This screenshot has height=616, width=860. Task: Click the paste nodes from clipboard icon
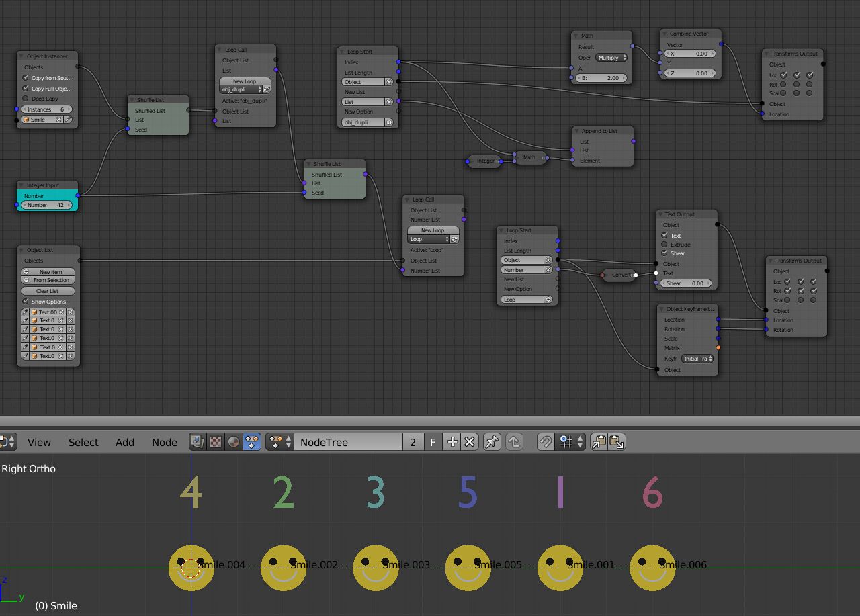pos(617,442)
